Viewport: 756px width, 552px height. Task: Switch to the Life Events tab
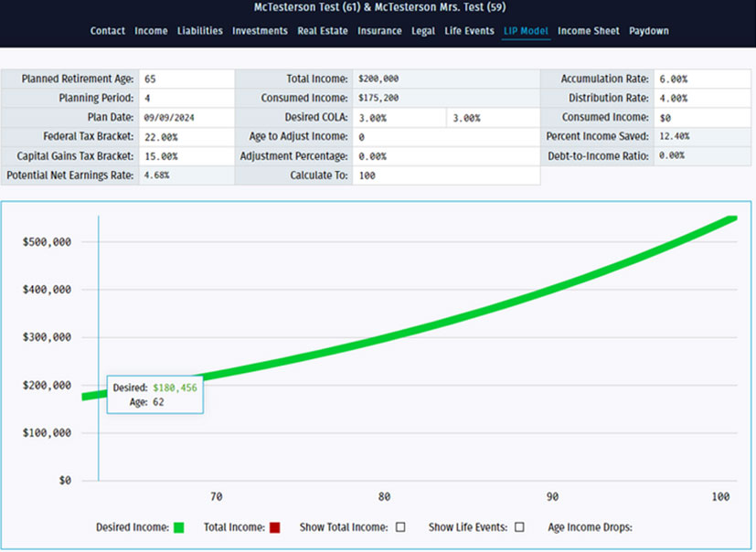click(469, 31)
